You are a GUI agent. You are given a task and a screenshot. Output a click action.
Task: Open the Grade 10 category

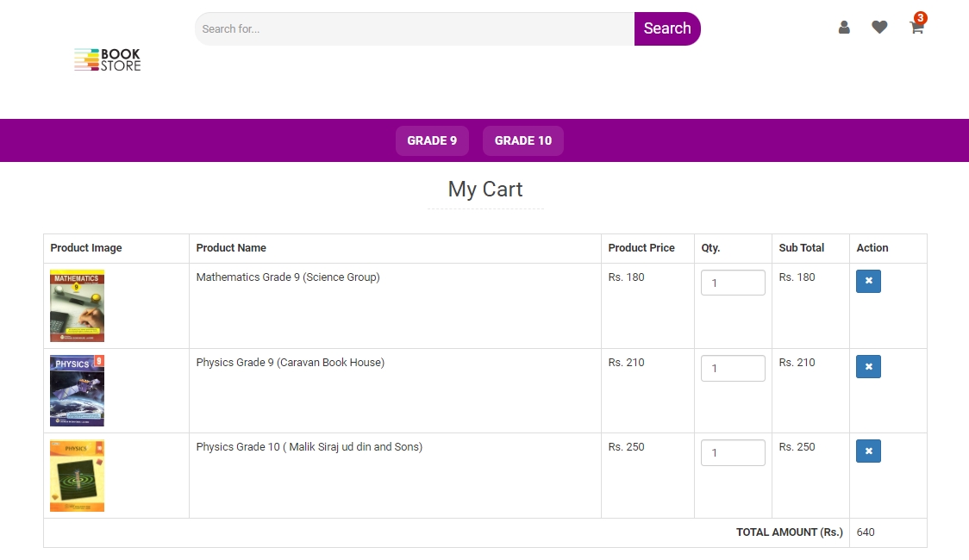[x=522, y=140]
